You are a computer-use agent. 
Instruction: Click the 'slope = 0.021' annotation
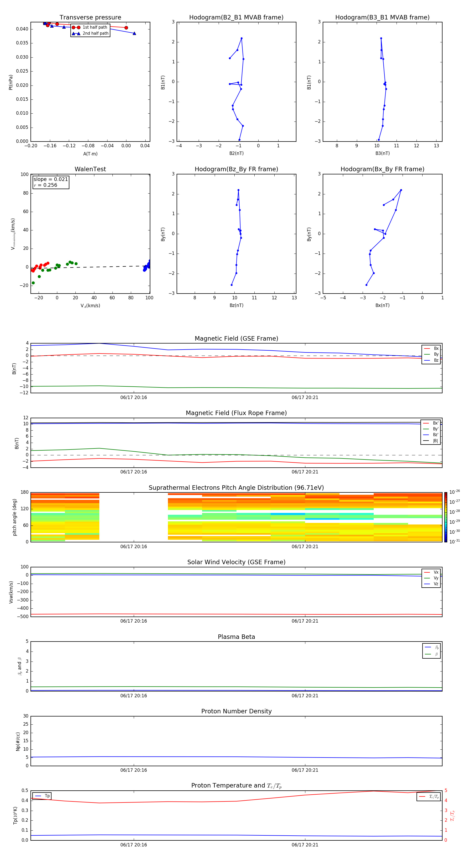pyautogui.click(x=51, y=179)
